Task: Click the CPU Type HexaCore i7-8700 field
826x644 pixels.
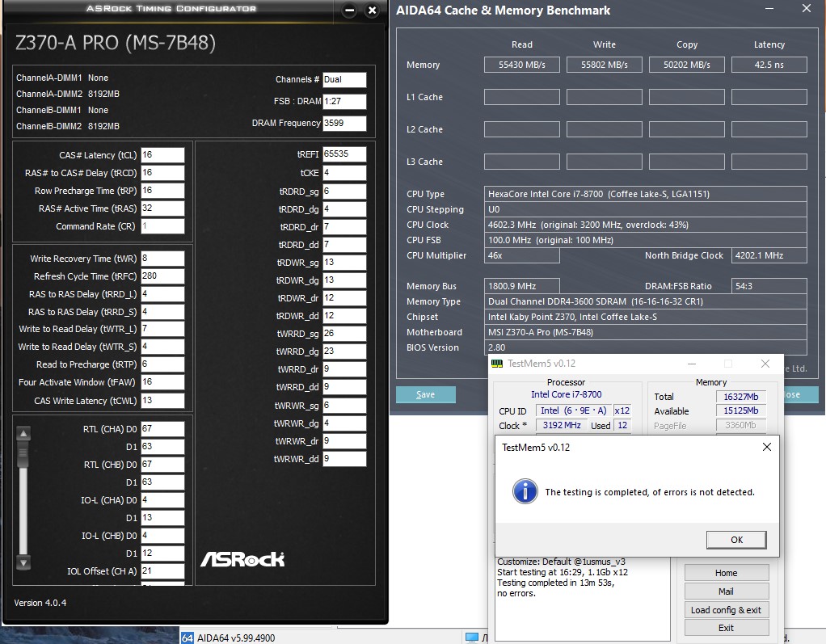Action: pyautogui.click(x=645, y=194)
